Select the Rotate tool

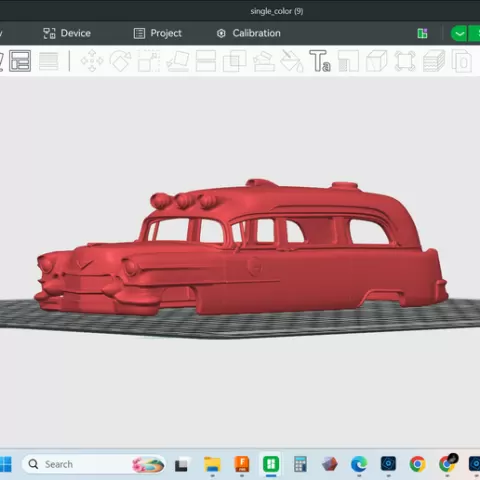pos(120,61)
